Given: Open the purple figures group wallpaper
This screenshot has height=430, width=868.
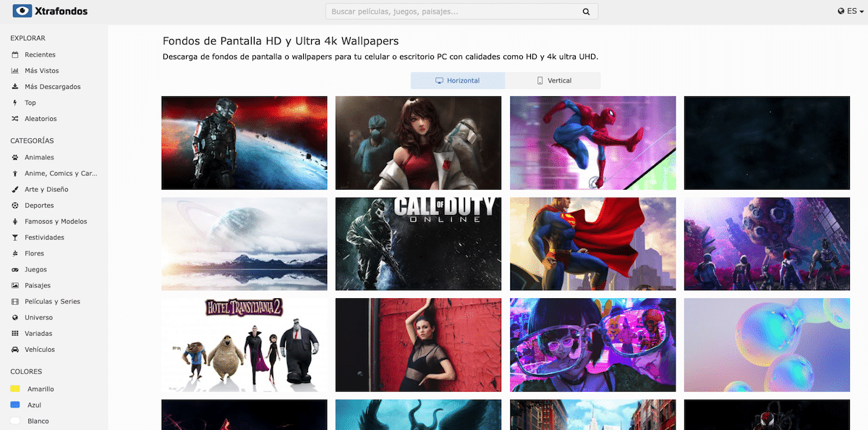Looking at the screenshot, I should pyautogui.click(x=767, y=244).
